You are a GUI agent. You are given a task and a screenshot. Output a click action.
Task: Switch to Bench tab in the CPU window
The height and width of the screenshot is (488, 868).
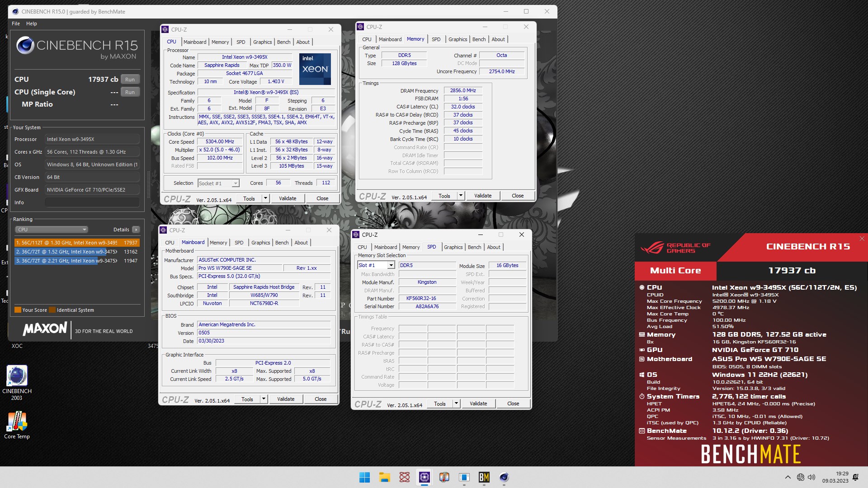point(283,42)
